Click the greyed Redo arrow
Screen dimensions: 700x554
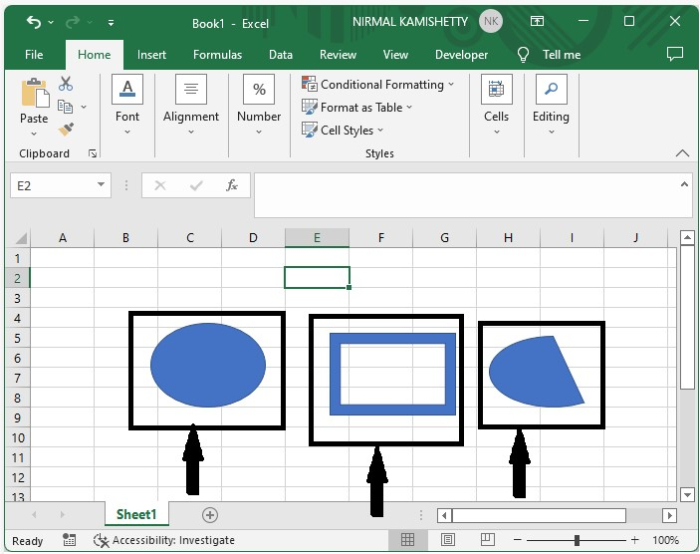[x=72, y=22]
